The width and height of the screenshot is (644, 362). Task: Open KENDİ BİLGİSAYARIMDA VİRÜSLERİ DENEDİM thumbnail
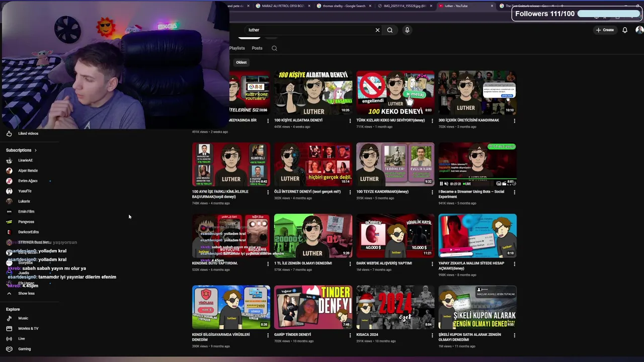(231, 307)
